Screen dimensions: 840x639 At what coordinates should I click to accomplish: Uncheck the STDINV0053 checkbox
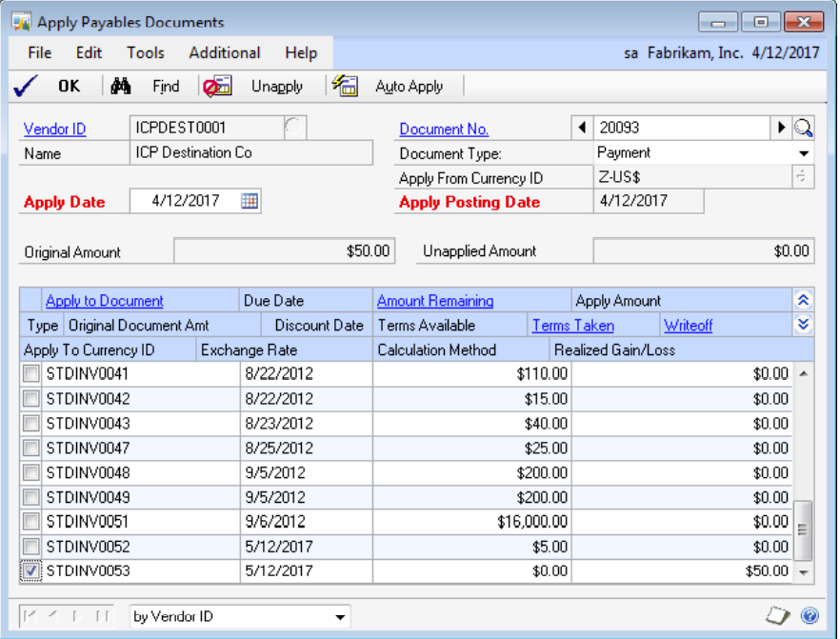coord(31,571)
